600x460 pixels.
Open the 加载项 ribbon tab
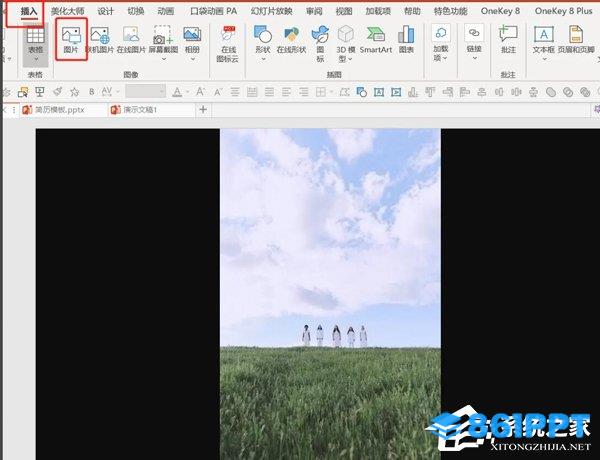(378, 11)
